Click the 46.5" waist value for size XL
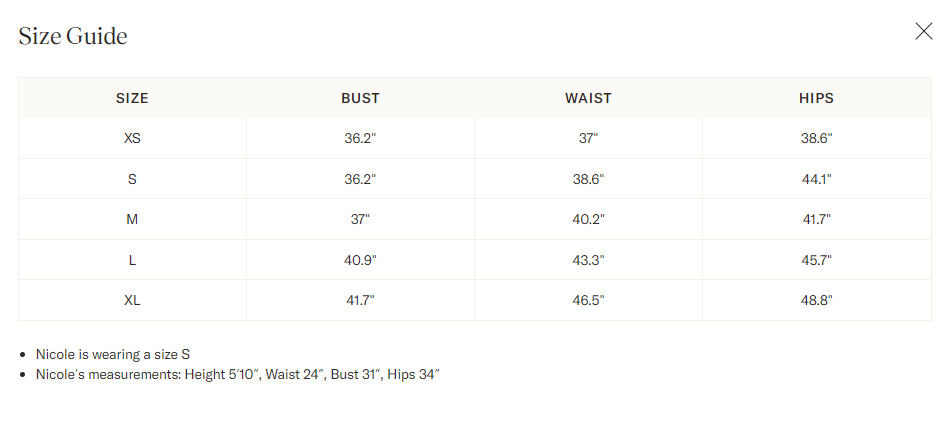 click(x=588, y=300)
